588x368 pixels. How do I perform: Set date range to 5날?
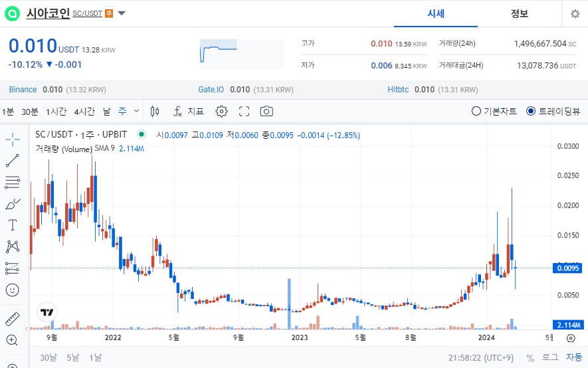pyautogui.click(x=72, y=357)
